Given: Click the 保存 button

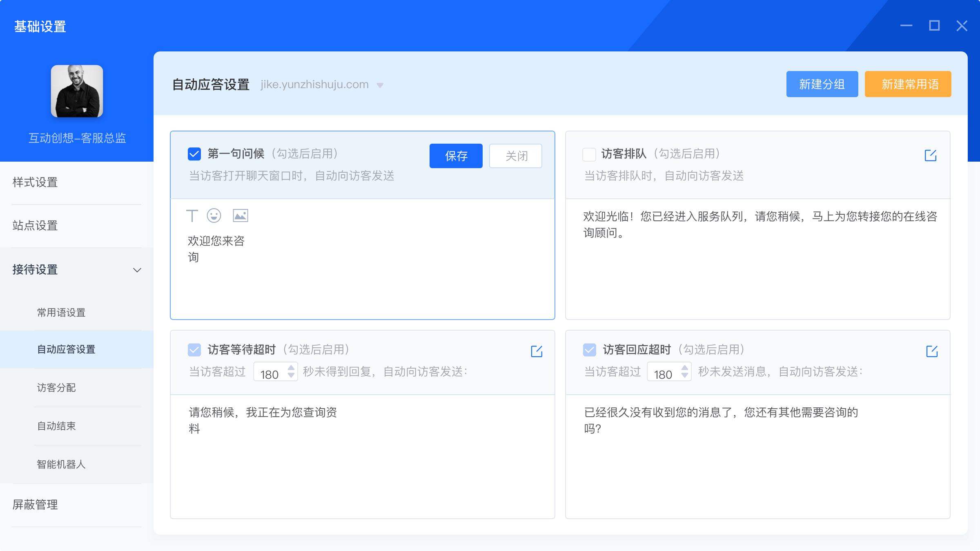Looking at the screenshot, I should click(x=456, y=156).
